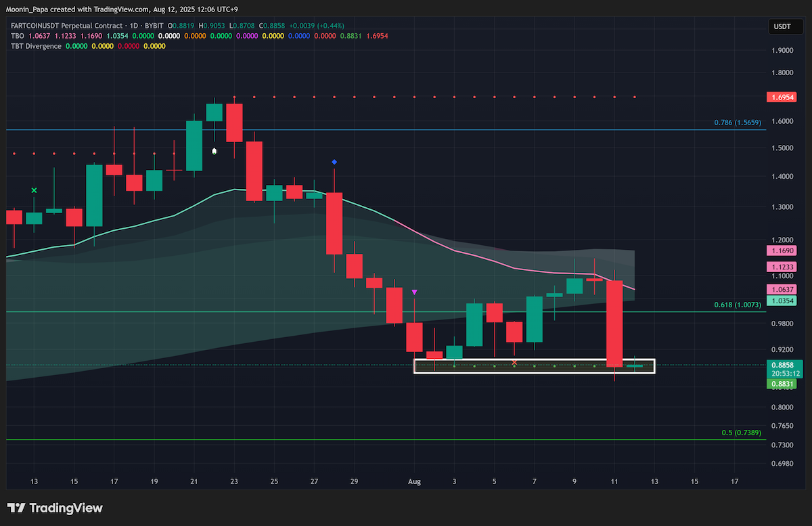Click the magenta down-triangle marker near July 31
This screenshot has width=812, height=526.
[x=414, y=292]
